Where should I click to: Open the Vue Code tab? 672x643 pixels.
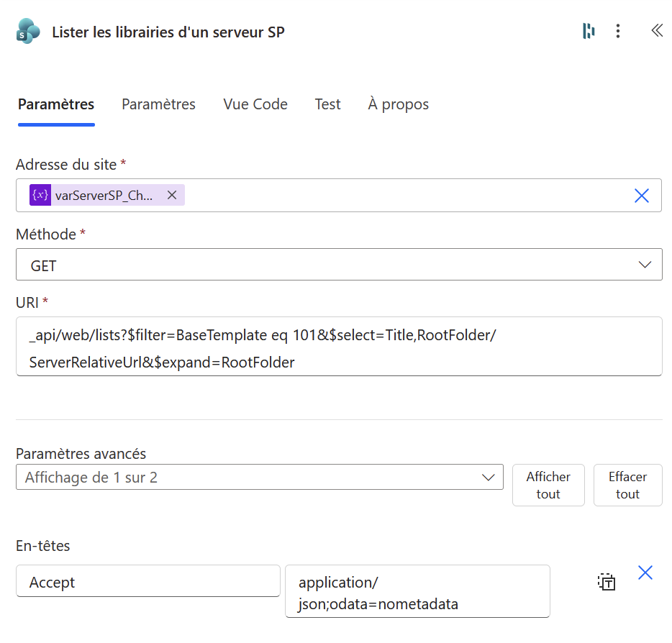pyautogui.click(x=255, y=104)
